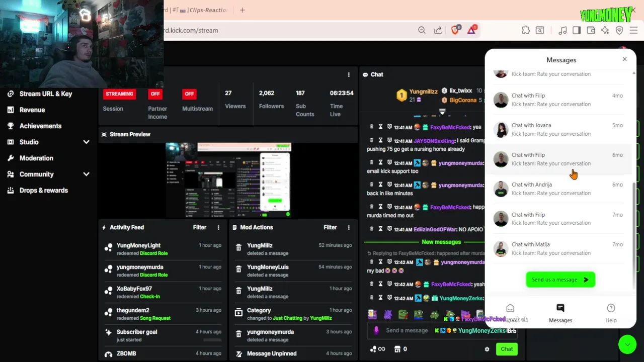Image resolution: width=644 pixels, height=362 pixels.
Task: Click the Chat panel header icon
Action: (x=365, y=74)
